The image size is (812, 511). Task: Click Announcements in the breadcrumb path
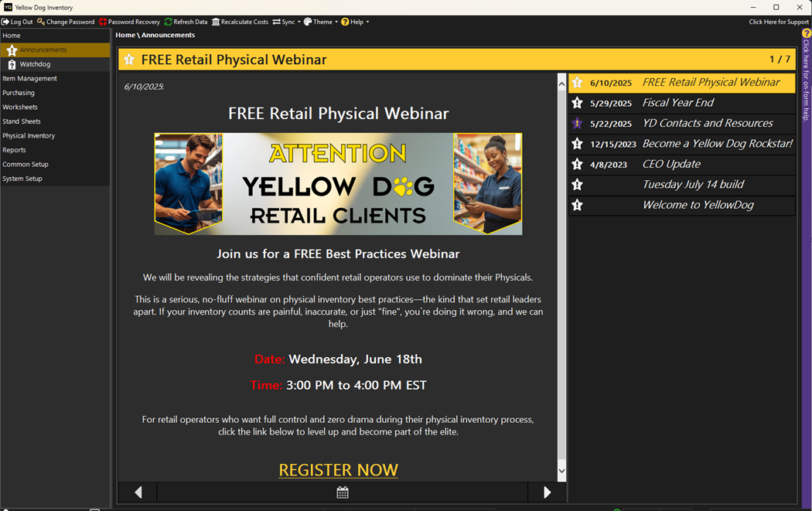[169, 36]
